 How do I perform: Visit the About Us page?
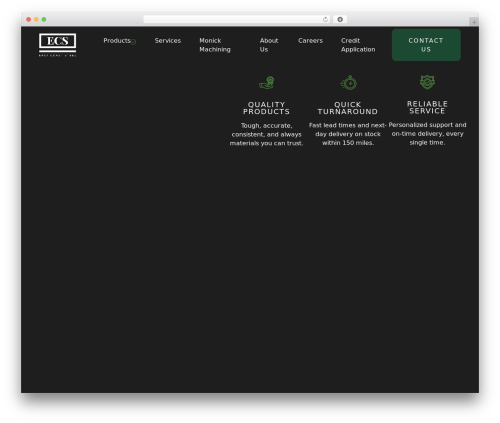click(x=269, y=45)
